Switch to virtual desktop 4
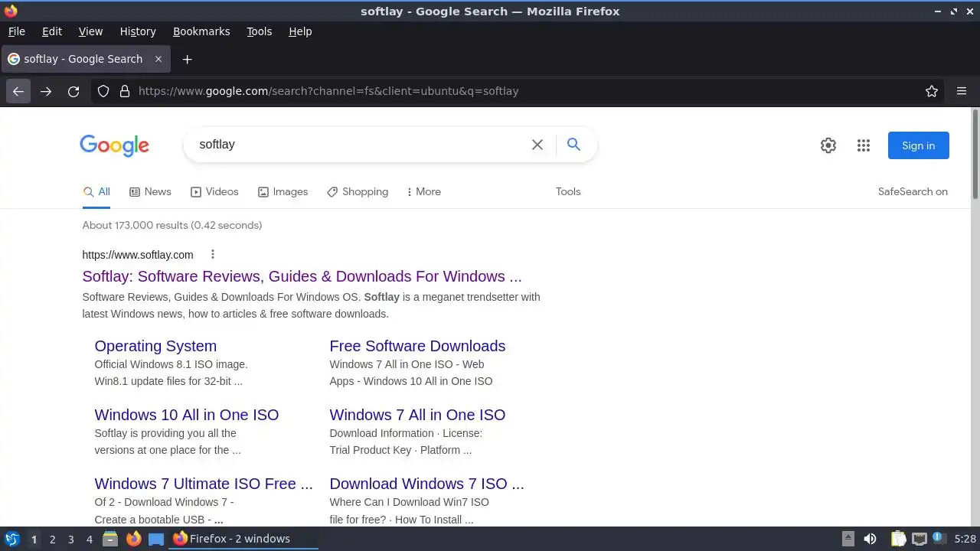 click(x=89, y=540)
